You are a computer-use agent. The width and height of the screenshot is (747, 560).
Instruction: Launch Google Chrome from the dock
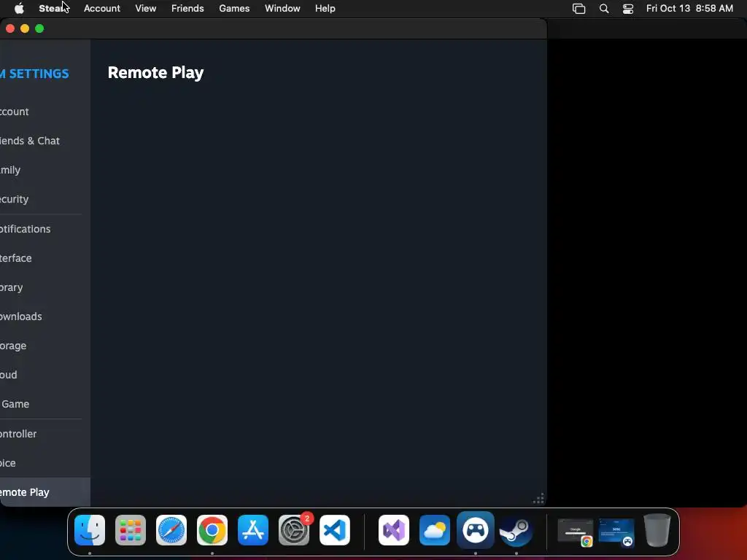[212, 530]
